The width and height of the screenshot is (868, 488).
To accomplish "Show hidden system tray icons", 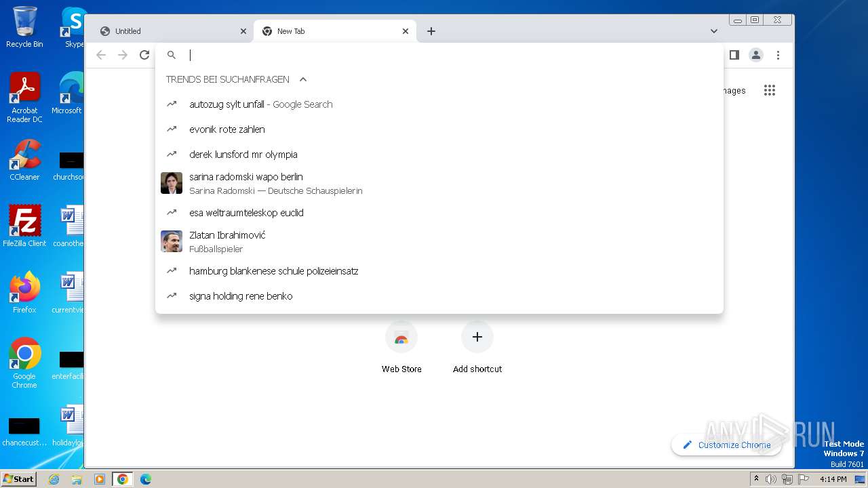I will pos(757,479).
